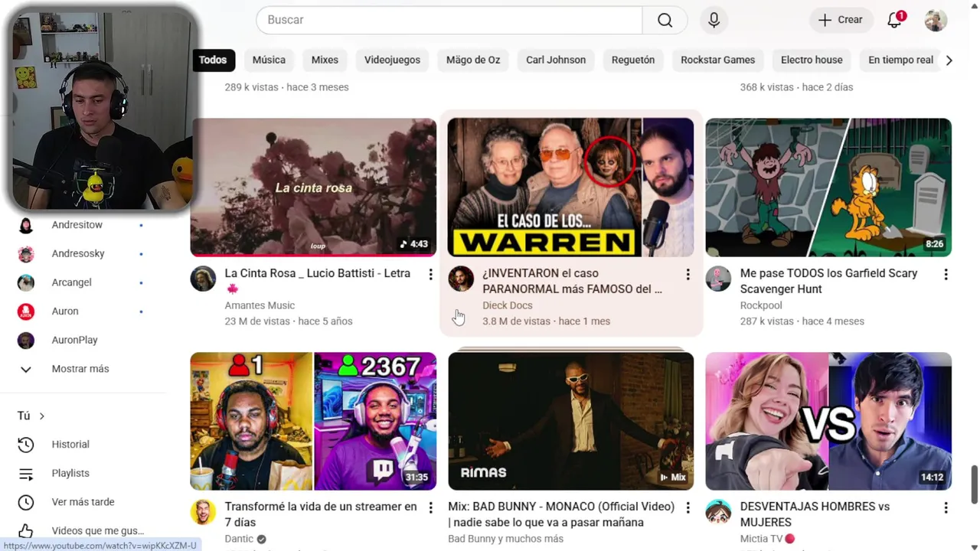Go to Dantic channel name
The width and height of the screenshot is (980, 551).
(239, 539)
